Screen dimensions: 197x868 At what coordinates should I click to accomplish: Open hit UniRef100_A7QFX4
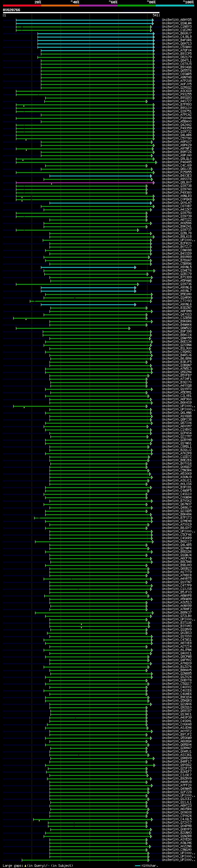coord(177,50)
